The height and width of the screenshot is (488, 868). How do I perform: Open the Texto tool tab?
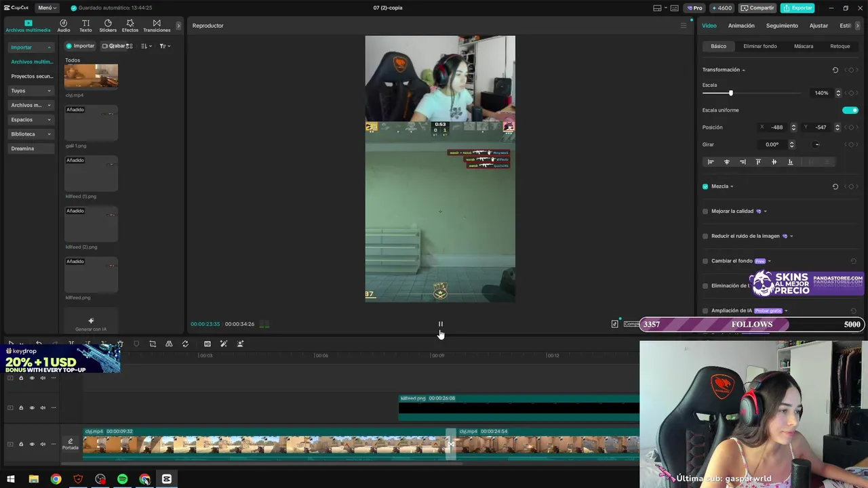tap(85, 26)
